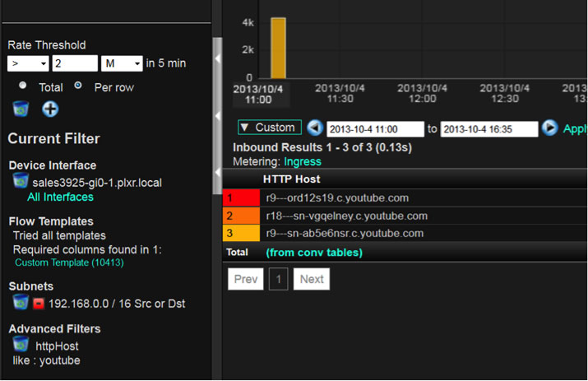Select the Total radio button
This screenshot has height=381, width=588.
(x=22, y=86)
